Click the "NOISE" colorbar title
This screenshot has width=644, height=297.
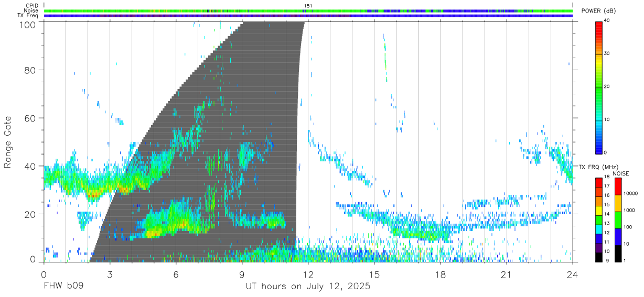[620, 173]
